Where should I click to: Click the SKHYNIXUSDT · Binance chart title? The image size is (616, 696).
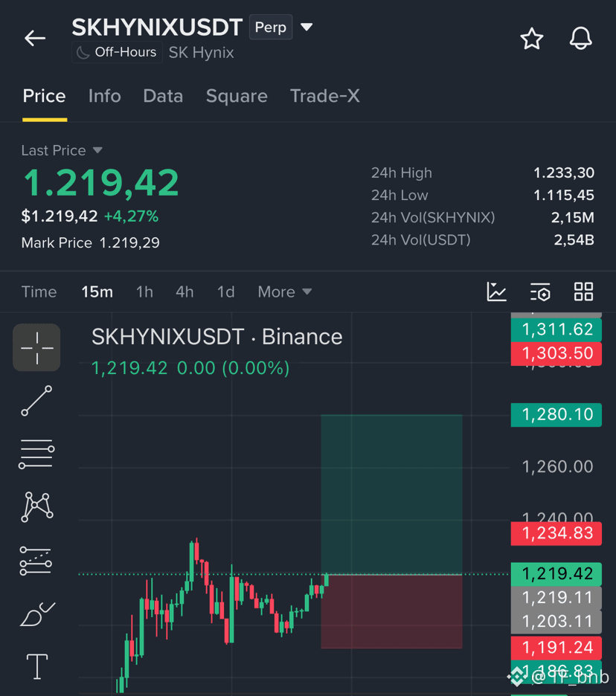[x=216, y=337]
